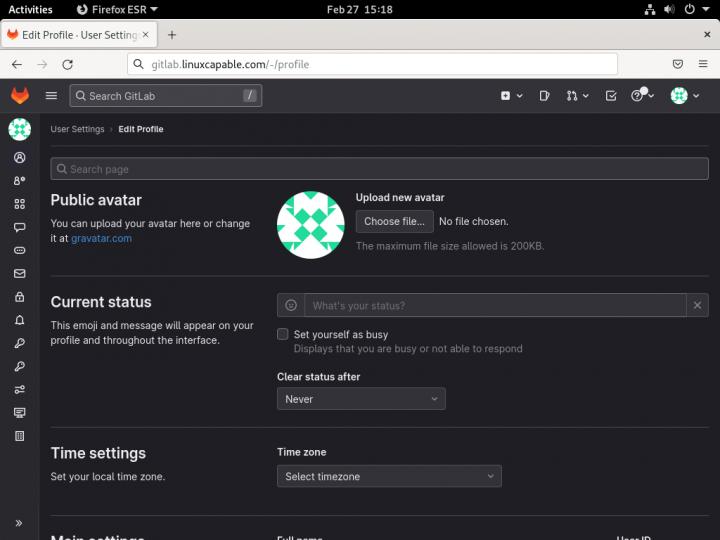
Task: Open the emoji picker for the status
Action: [291, 305]
